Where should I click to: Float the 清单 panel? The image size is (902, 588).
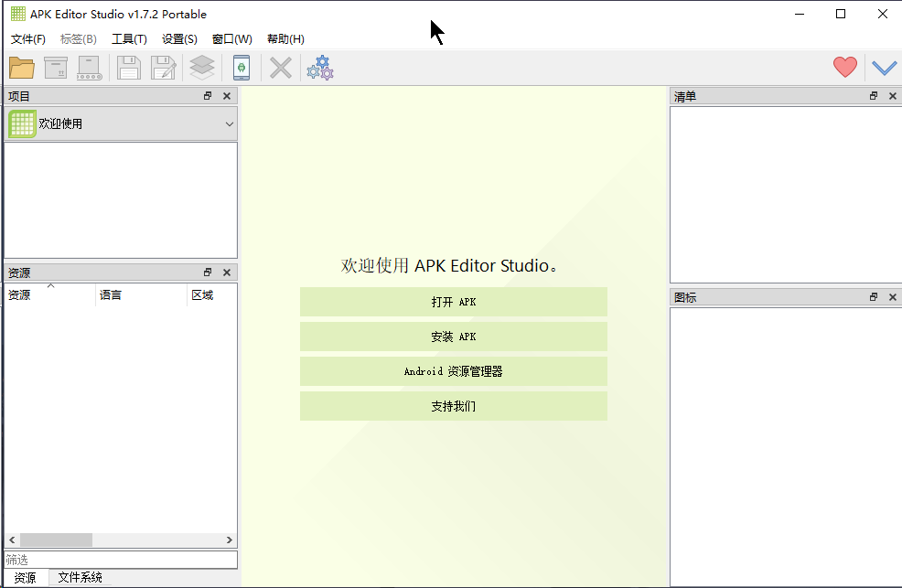(874, 96)
